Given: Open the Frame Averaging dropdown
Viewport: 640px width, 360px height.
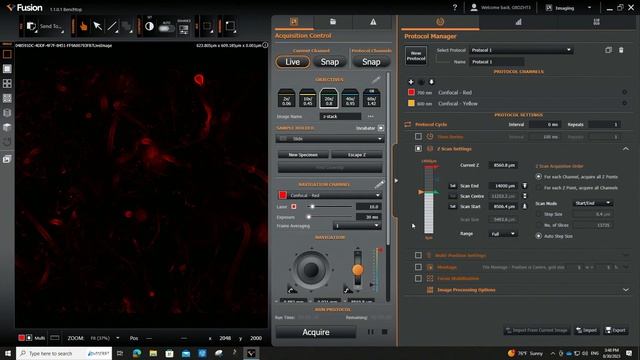Looking at the screenshot, I should 357,226.
